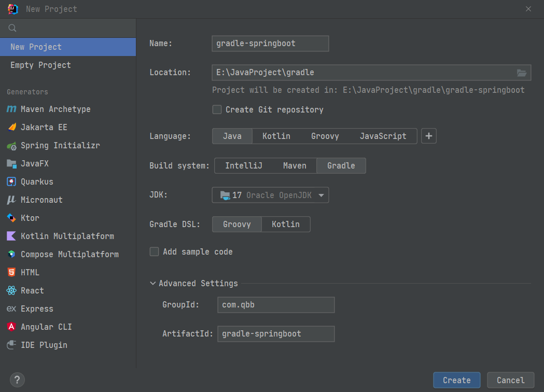The width and height of the screenshot is (544, 392).
Task: Select the Maven Archetype generator icon
Action: click(11, 109)
